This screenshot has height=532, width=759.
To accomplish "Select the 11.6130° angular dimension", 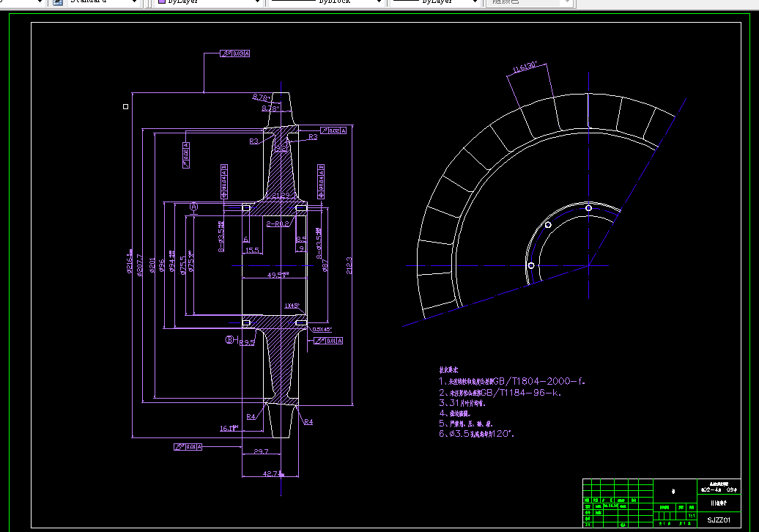I will coord(525,67).
